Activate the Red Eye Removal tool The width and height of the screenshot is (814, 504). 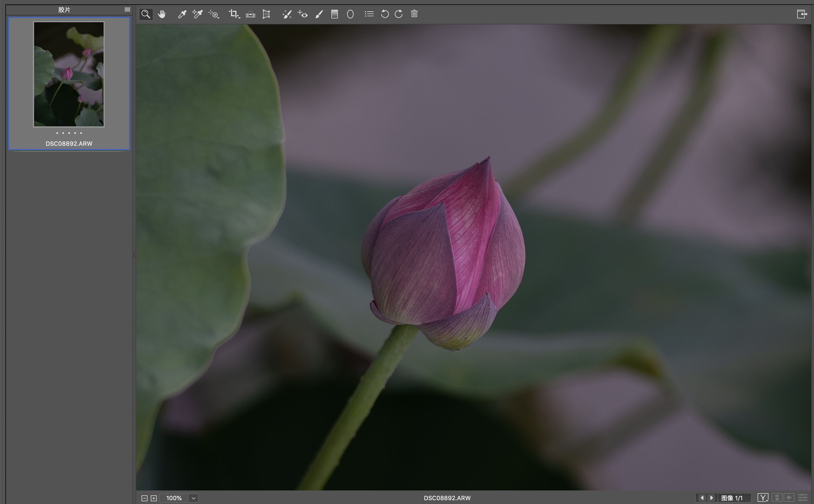tap(303, 14)
